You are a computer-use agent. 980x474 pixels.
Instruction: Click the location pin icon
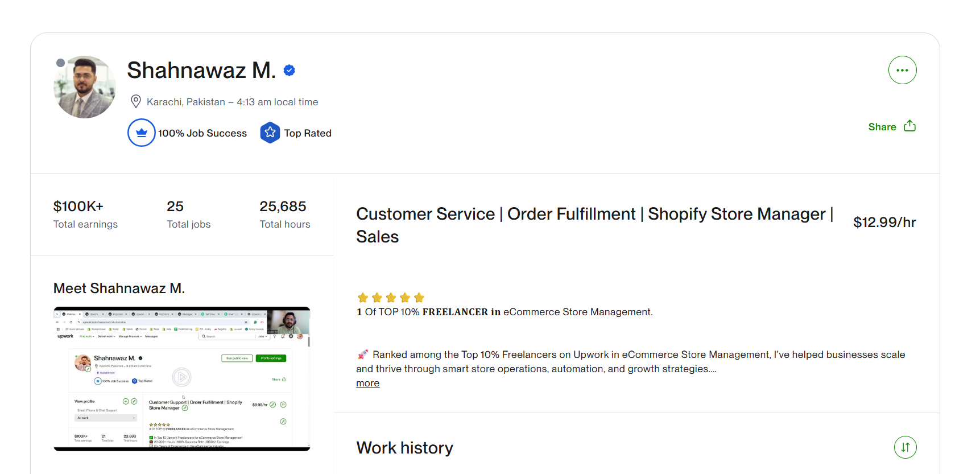(x=136, y=101)
